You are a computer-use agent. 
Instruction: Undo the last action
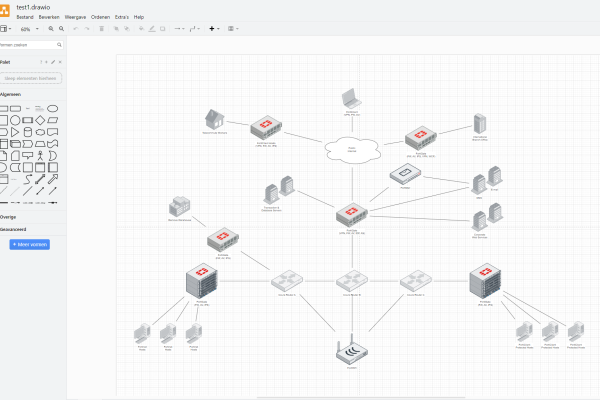pos(75,29)
